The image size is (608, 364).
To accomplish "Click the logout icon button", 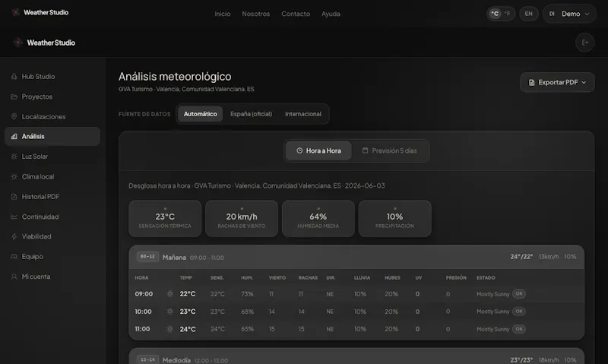I will [x=584, y=43].
